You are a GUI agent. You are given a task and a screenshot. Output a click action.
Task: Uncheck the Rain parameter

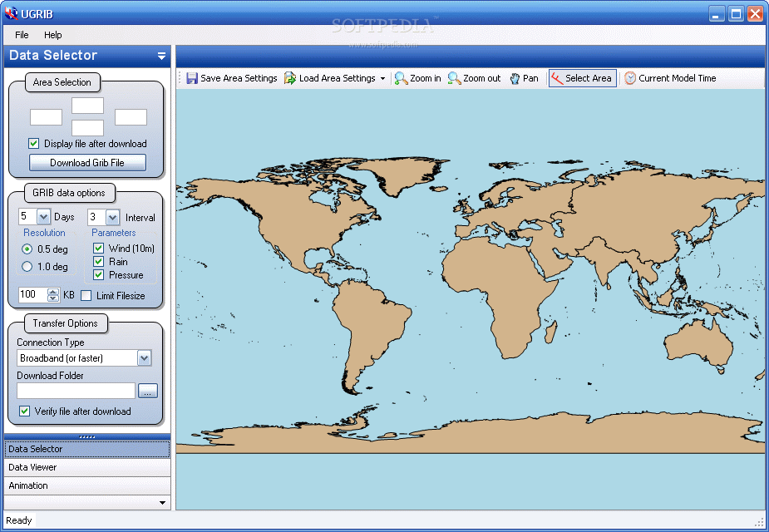[99, 261]
